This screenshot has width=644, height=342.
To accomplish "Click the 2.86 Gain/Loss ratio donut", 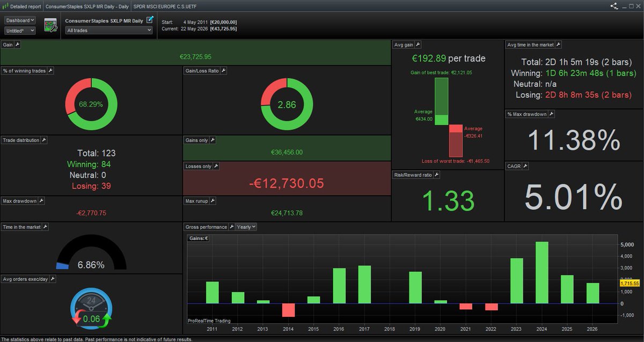I will coord(287,104).
